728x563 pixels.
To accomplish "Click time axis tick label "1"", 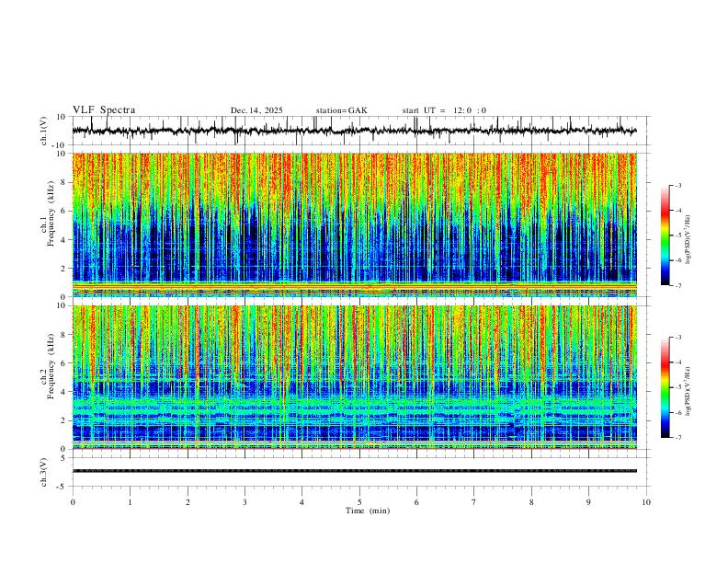I will point(130,502).
